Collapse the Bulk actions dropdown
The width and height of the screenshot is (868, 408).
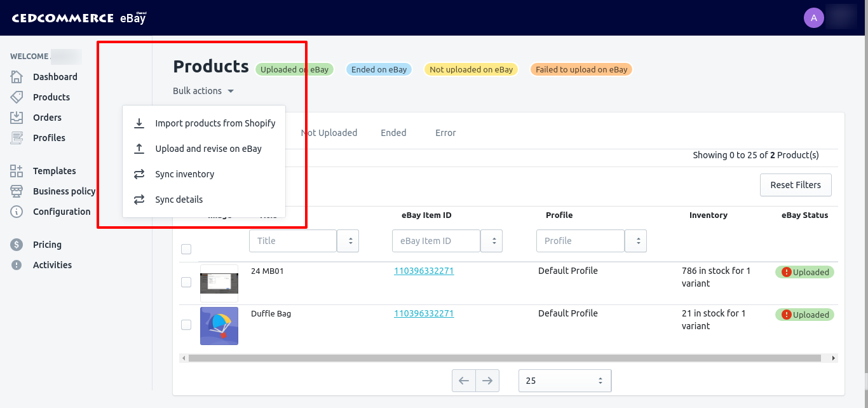(x=203, y=91)
